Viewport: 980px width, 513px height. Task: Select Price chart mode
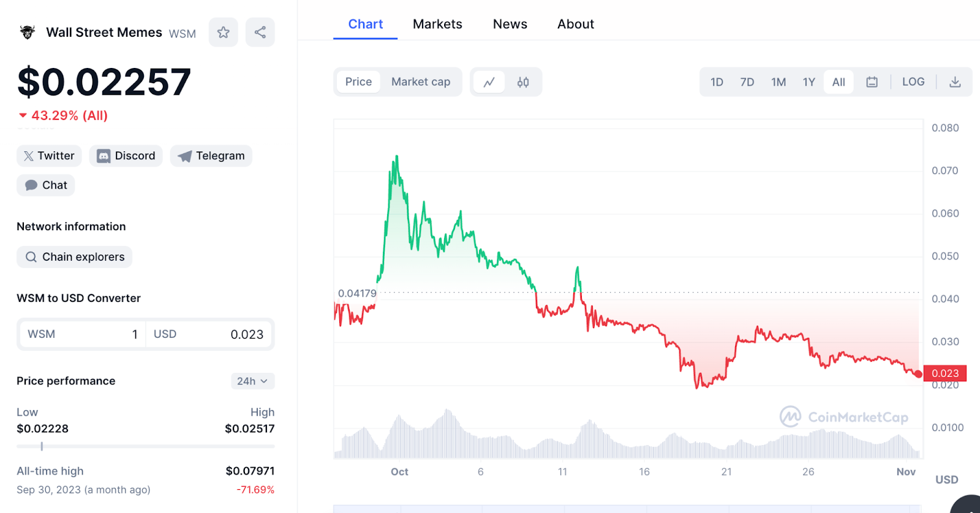coord(358,82)
